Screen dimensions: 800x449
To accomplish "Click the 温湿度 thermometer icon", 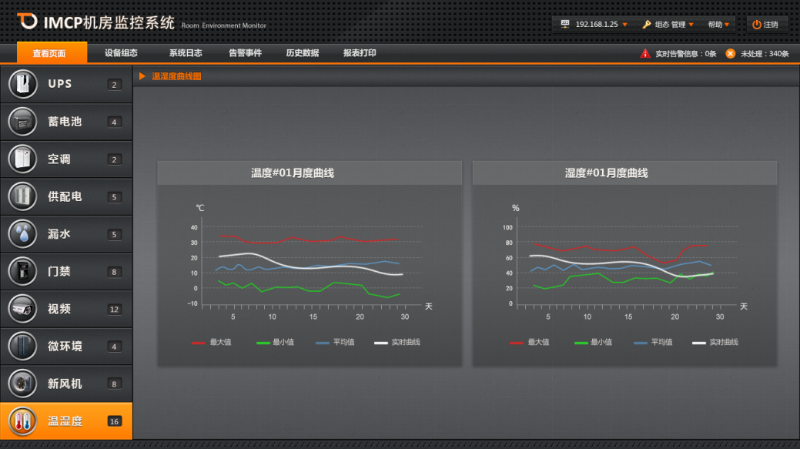I will (22, 421).
